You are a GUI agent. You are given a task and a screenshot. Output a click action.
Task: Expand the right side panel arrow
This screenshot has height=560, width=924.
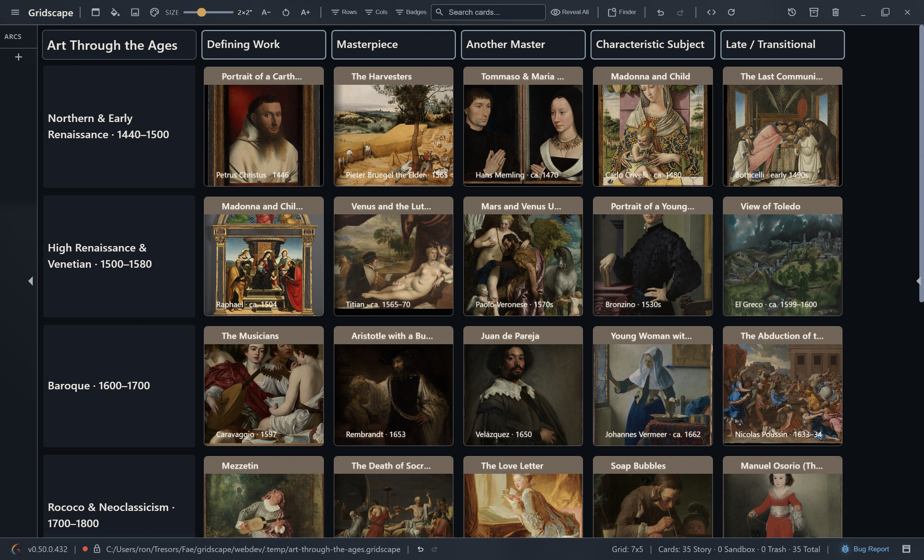tap(918, 281)
